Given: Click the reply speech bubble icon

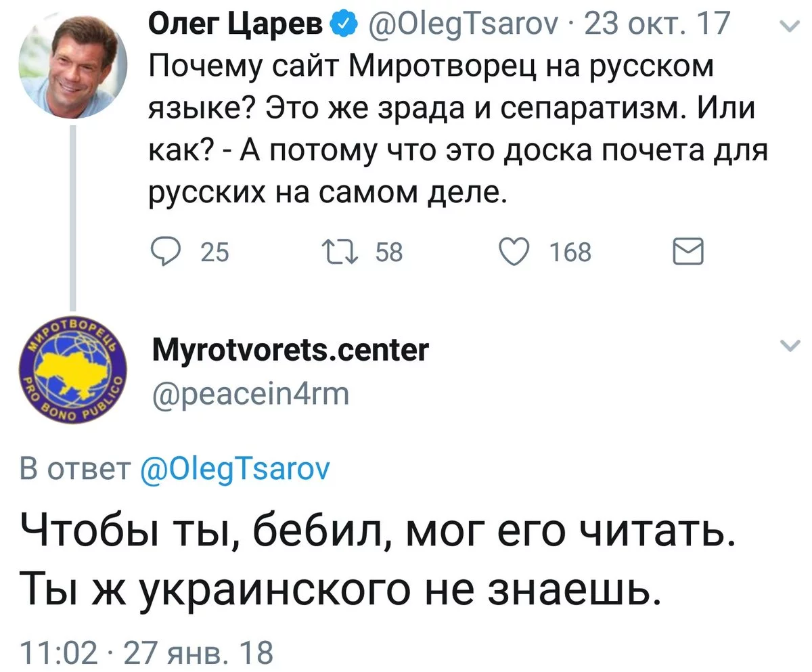Looking at the screenshot, I should coord(163,252).
